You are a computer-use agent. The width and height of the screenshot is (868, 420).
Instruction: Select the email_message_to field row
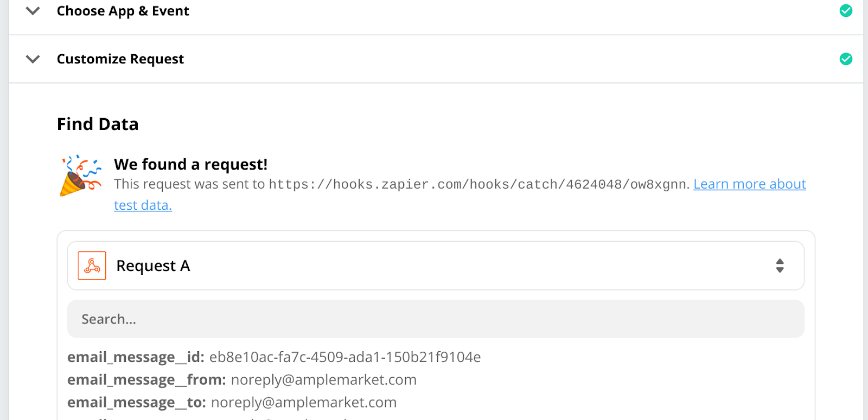coord(232,403)
